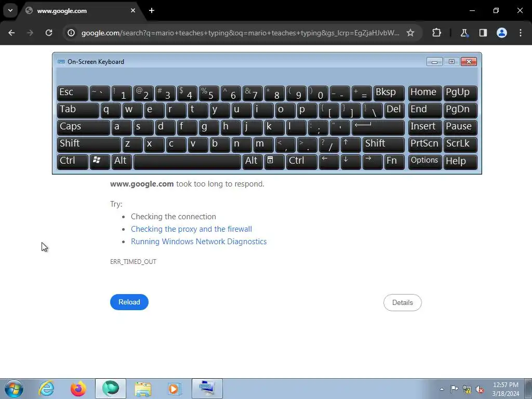The width and height of the screenshot is (532, 399).
Task: Tap the number 5 key
Action: [x=209, y=93]
